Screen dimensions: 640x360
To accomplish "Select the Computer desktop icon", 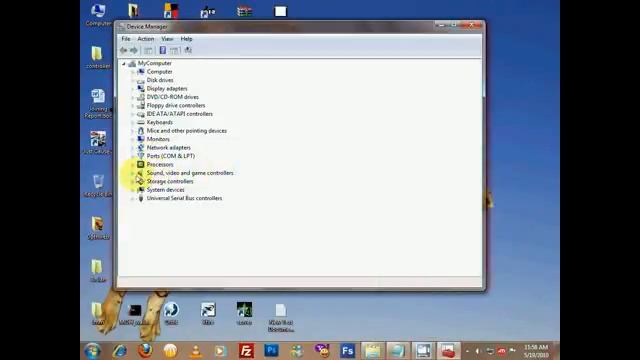I will coord(98,15).
